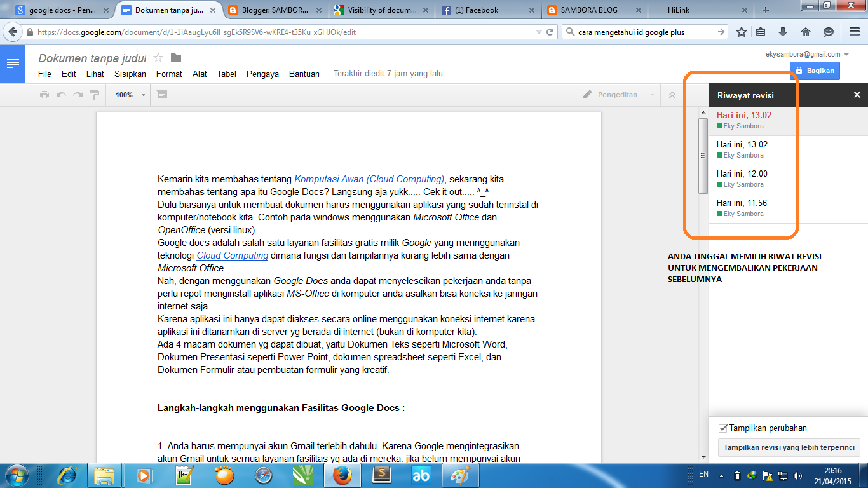Open Windows Explorer folder in taskbar
The height and width of the screenshot is (488, 868).
pyautogui.click(x=104, y=475)
